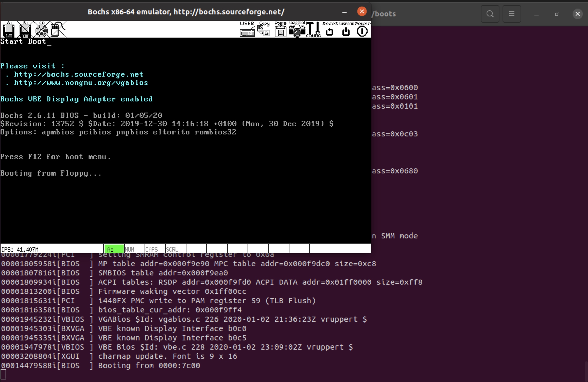Open the terminal search button

point(490,14)
